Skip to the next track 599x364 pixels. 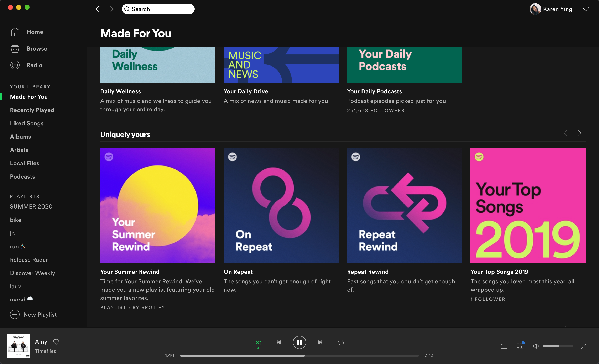[x=320, y=342]
